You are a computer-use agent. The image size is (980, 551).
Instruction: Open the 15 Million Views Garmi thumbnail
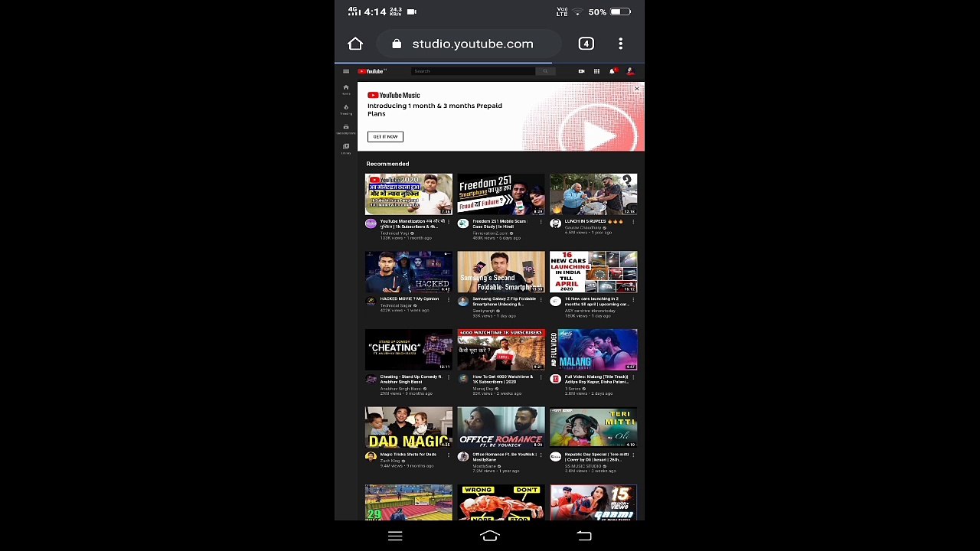point(593,502)
